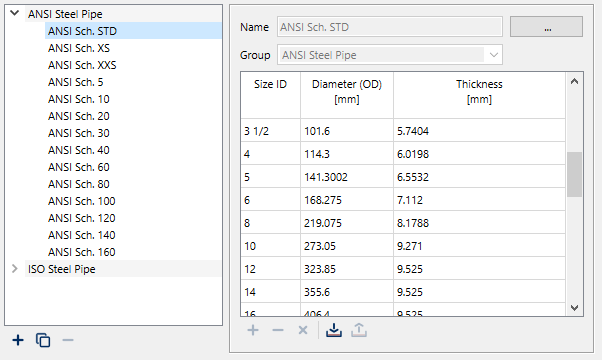Click the thickness cell 9.271
The width and height of the screenshot is (602, 360).
pyautogui.click(x=479, y=246)
